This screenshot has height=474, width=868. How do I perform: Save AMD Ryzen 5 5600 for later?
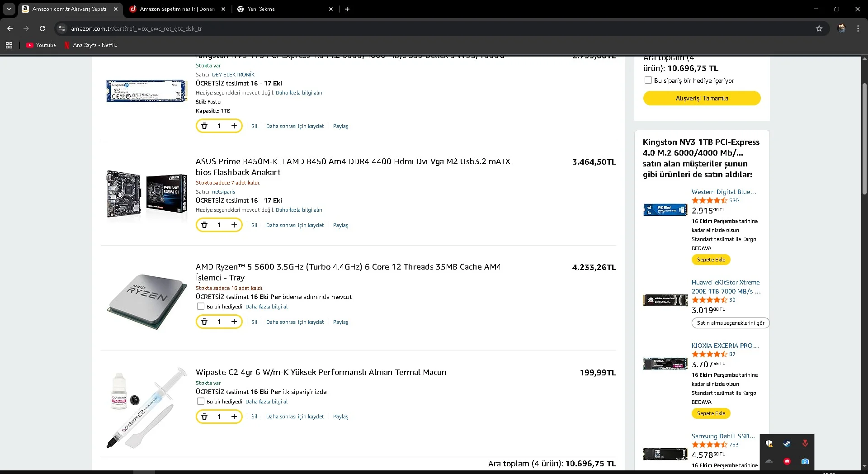pyautogui.click(x=295, y=322)
